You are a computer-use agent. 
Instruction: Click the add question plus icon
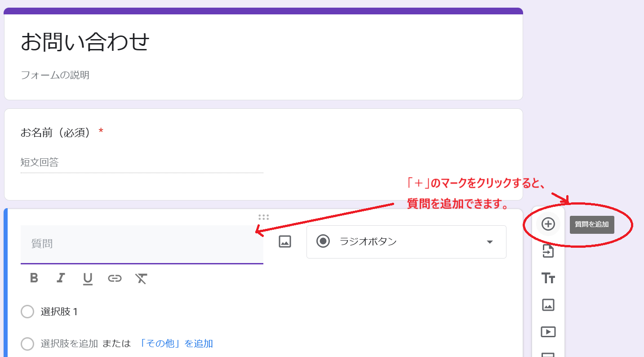pos(548,224)
